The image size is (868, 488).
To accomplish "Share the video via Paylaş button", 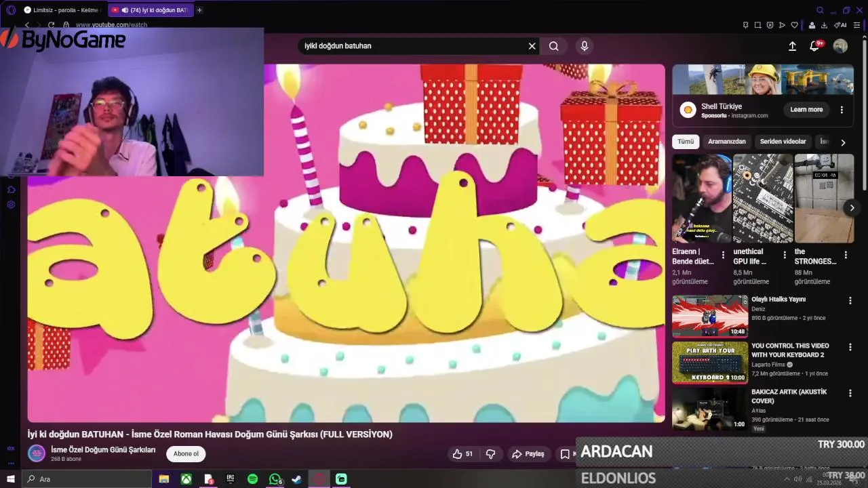I will (x=528, y=454).
